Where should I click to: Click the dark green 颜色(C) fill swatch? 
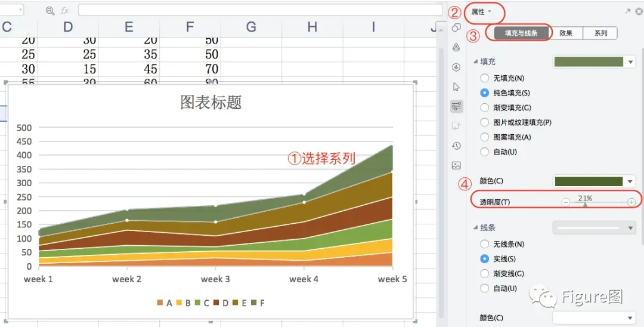589,181
